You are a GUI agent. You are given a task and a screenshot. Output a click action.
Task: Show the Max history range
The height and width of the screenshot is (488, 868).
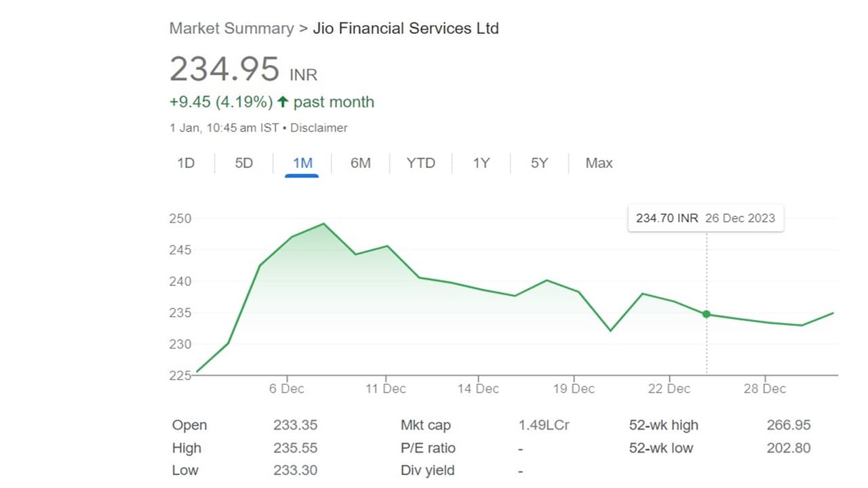click(x=599, y=163)
